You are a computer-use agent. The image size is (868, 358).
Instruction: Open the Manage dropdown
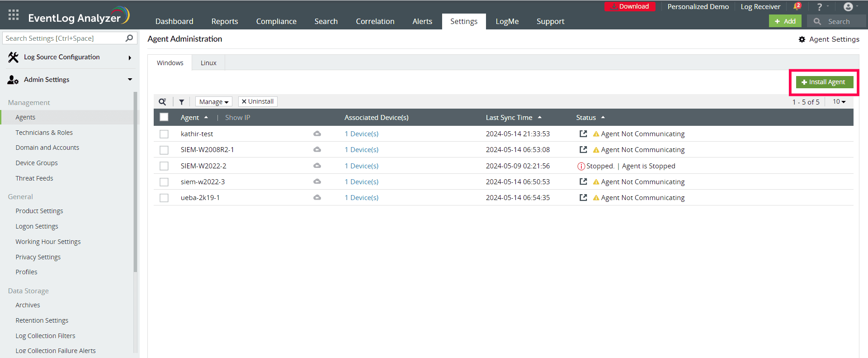click(x=214, y=102)
